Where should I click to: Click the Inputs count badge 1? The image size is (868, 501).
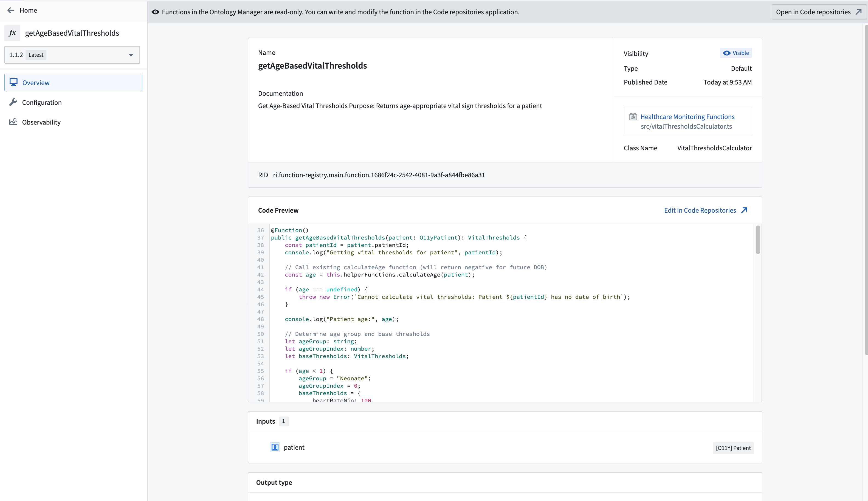coord(284,421)
